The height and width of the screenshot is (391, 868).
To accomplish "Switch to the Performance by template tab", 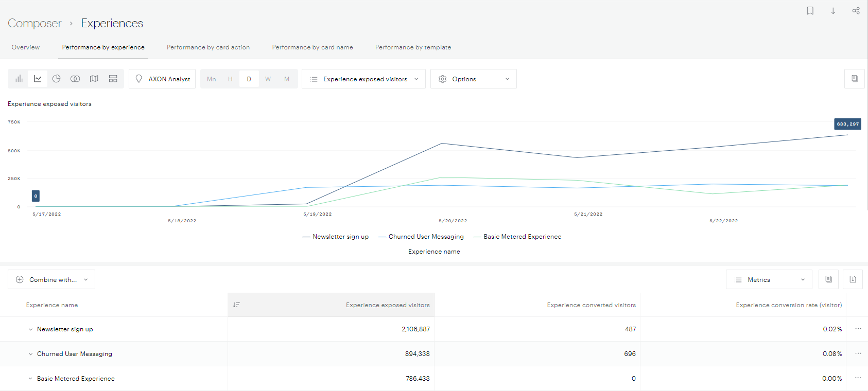I will [x=413, y=47].
